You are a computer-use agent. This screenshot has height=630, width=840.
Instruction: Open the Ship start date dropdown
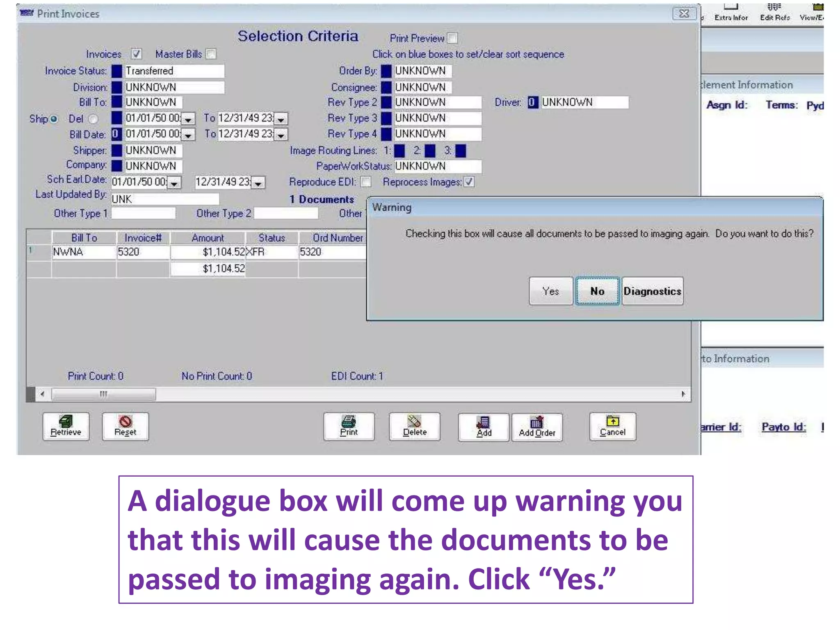[188, 119]
